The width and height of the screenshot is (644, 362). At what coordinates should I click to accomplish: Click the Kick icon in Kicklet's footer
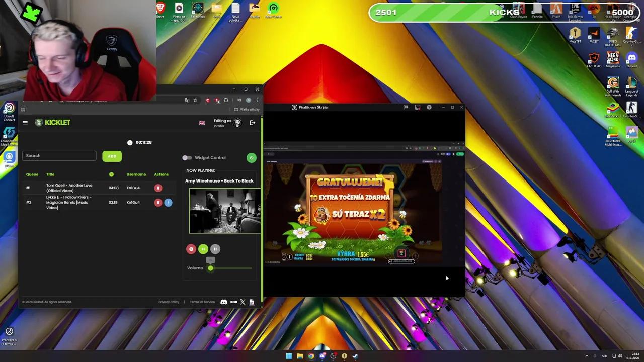pos(233,302)
